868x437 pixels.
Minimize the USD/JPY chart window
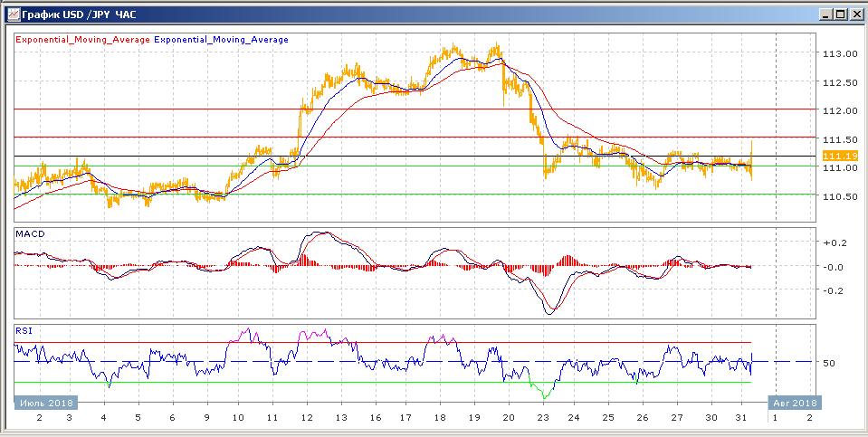pyautogui.click(x=825, y=14)
